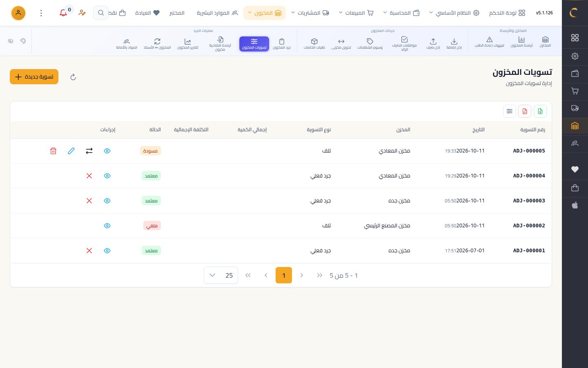Image resolution: width=588 pixels, height=368 pixels.
Task: Open the rows-per-page dropdown showing 25
Action: [221, 276]
